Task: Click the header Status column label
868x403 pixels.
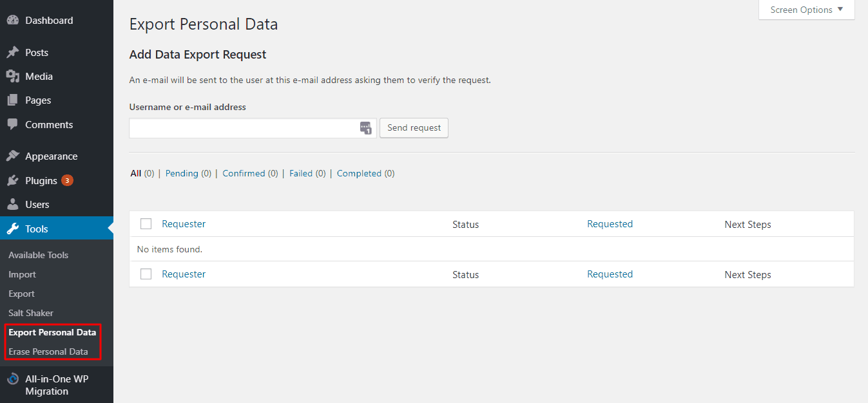Action: point(465,225)
